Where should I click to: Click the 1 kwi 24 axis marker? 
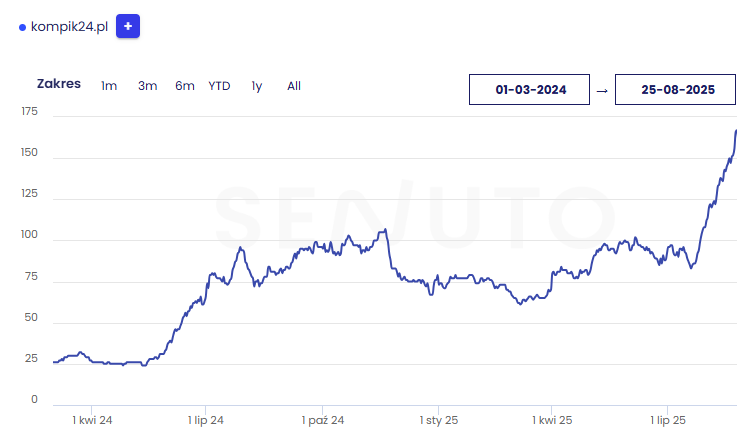tap(92, 420)
